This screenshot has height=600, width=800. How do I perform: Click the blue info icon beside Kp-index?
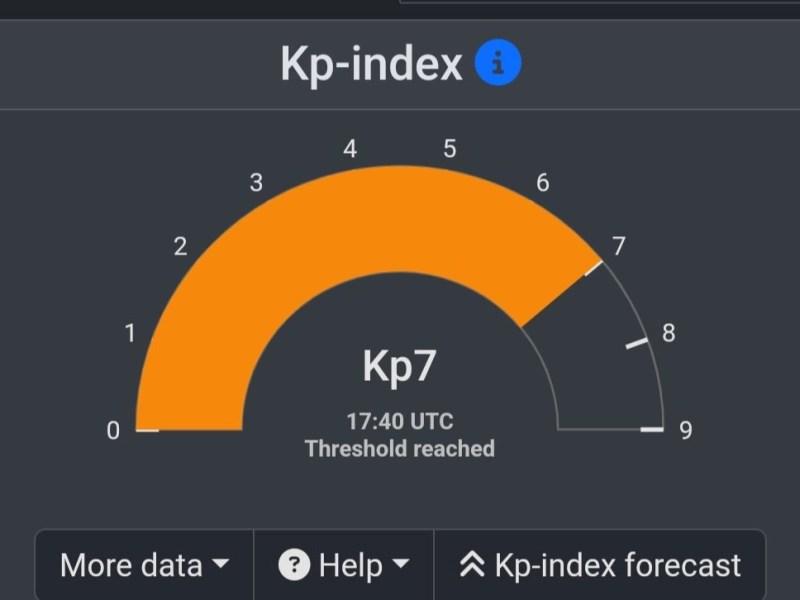(498, 65)
